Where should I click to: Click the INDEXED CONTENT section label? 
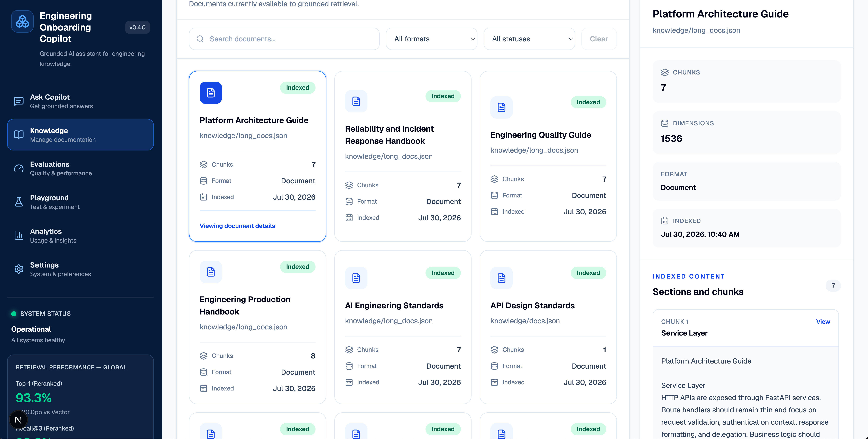coord(688,276)
